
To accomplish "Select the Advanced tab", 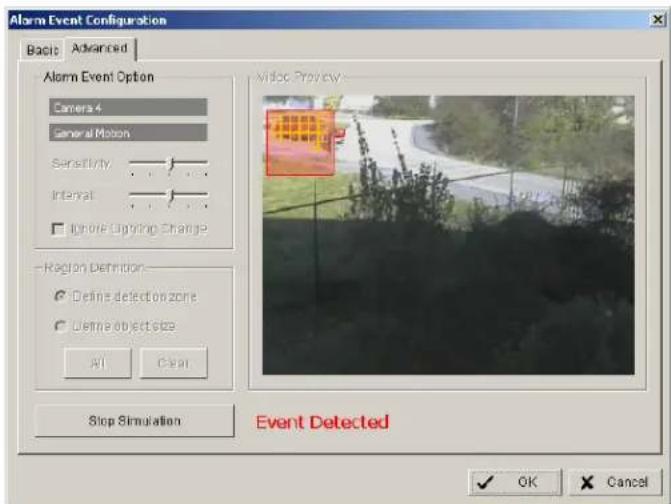I will (x=100, y=48).
